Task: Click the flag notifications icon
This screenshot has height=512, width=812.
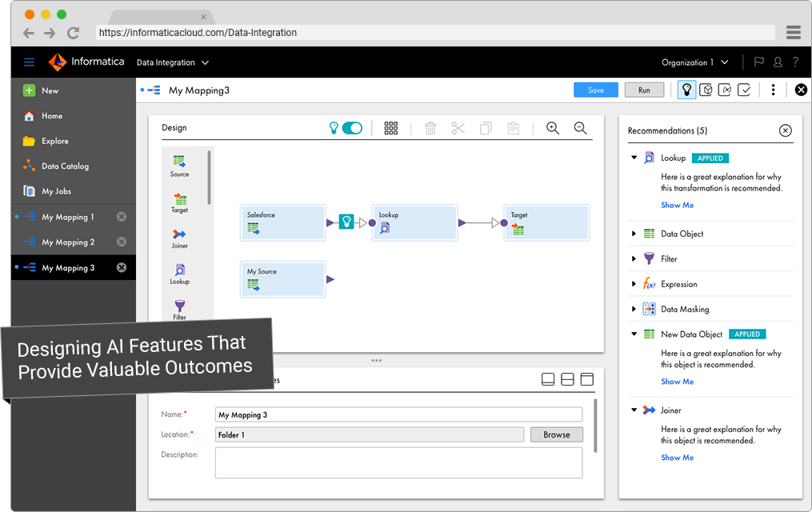Action: point(759,62)
